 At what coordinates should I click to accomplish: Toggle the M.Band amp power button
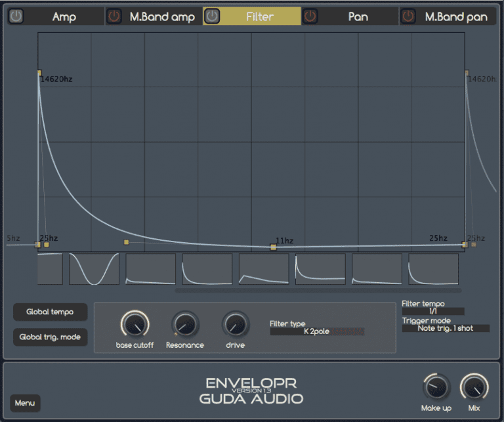[114, 16]
